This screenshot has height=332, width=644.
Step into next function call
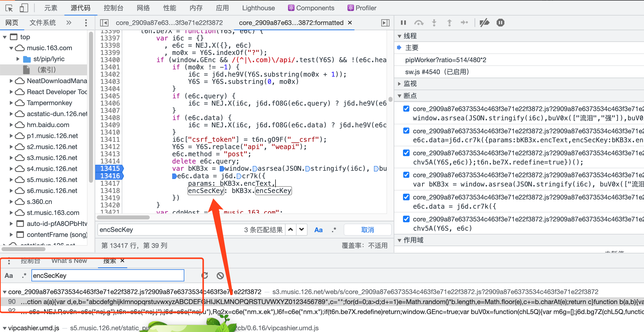click(434, 23)
